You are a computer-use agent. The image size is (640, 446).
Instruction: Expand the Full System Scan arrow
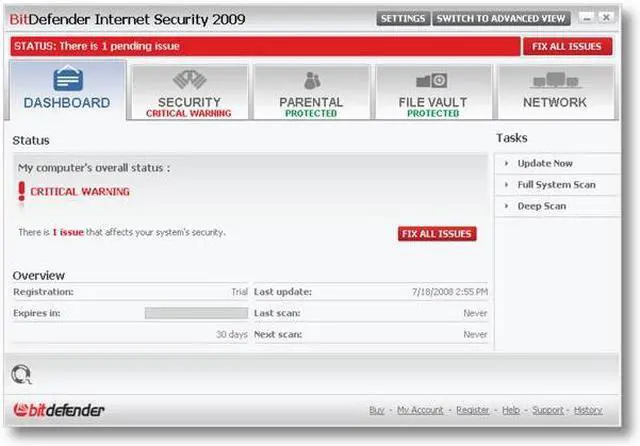click(x=507, y=185)
